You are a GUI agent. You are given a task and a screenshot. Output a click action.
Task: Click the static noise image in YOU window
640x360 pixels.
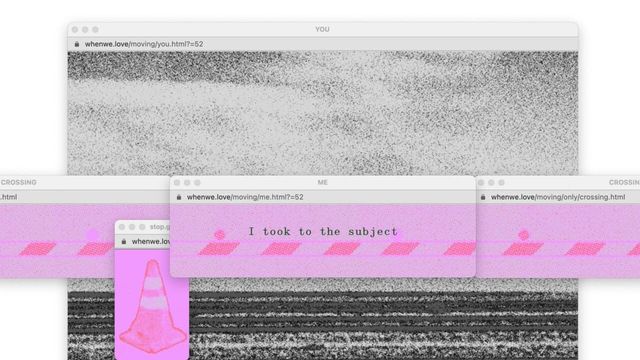click(322, 113)
